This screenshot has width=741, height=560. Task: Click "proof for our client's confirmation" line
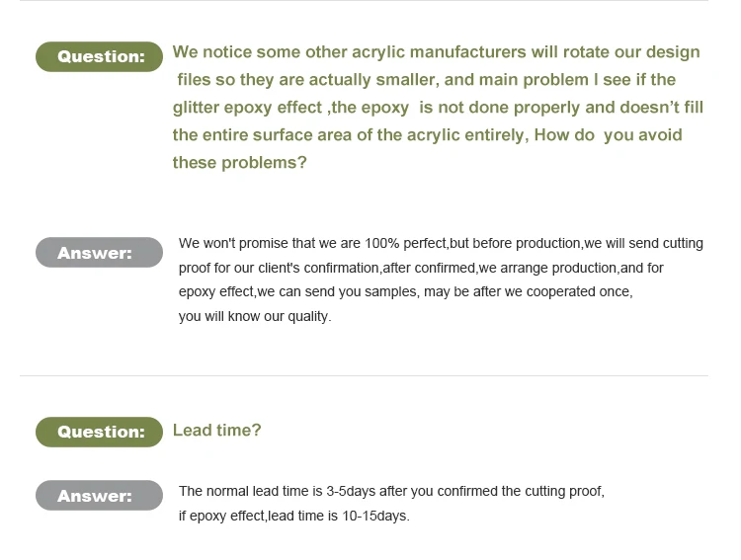[421, 268]
